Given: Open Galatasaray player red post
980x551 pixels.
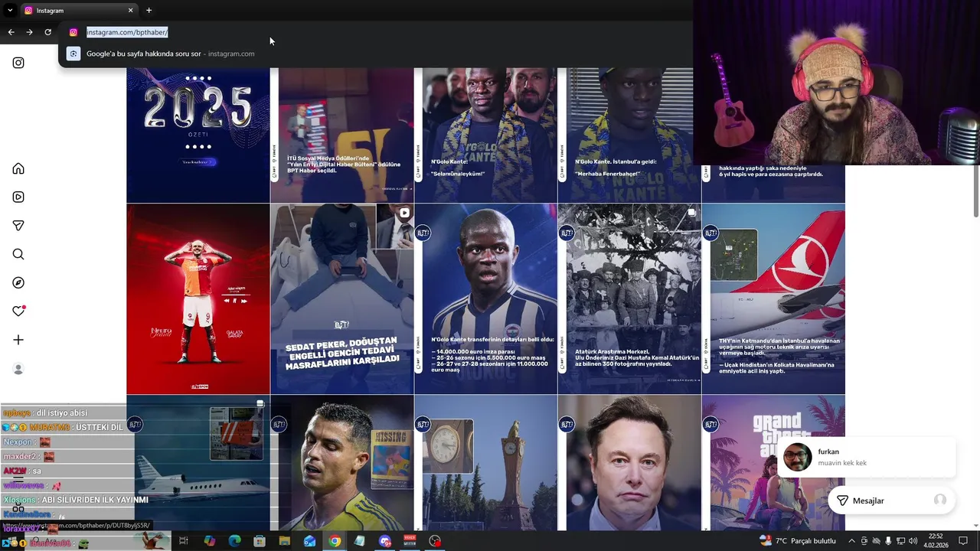Looking at the screenshot, I should coord(198,298).
